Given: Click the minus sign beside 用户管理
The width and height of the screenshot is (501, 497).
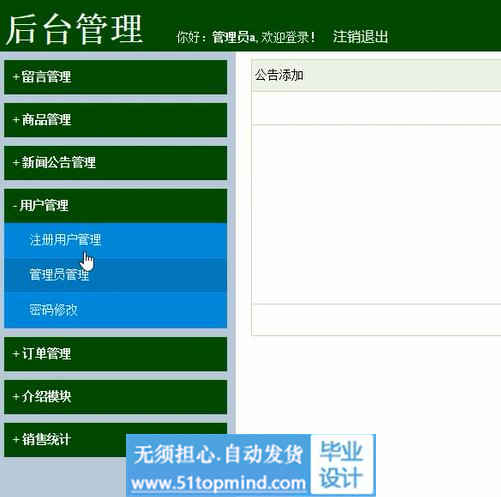Looking at the screenshot, I should [15, 206].
